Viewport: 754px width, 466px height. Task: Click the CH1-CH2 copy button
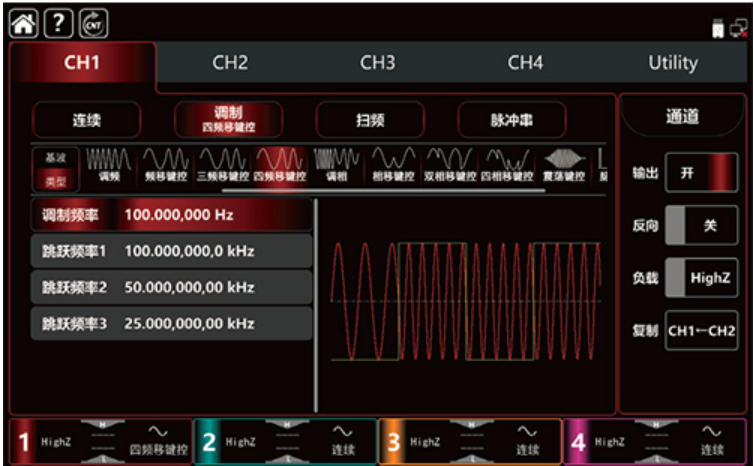coord(701,330)
